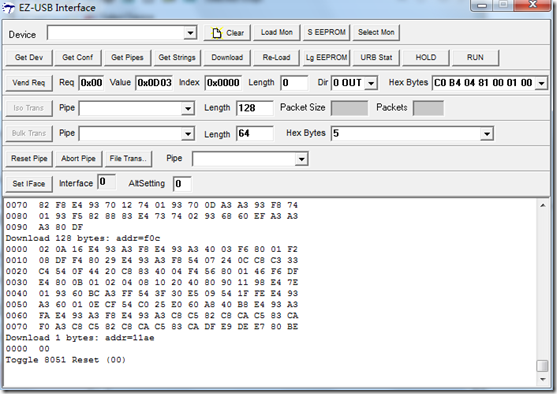Click the Load Mon button
557x394 pixels.
click(x=277, y=33)
